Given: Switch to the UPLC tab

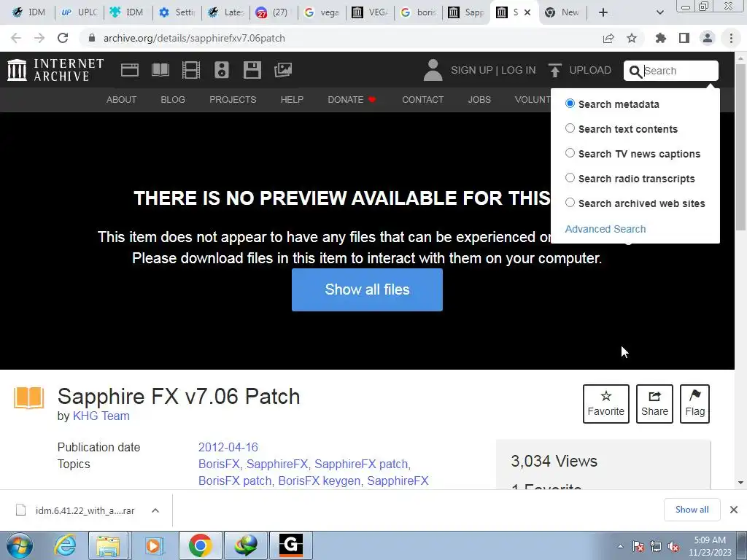Looking at the screenshot, I should coord(79,12).
